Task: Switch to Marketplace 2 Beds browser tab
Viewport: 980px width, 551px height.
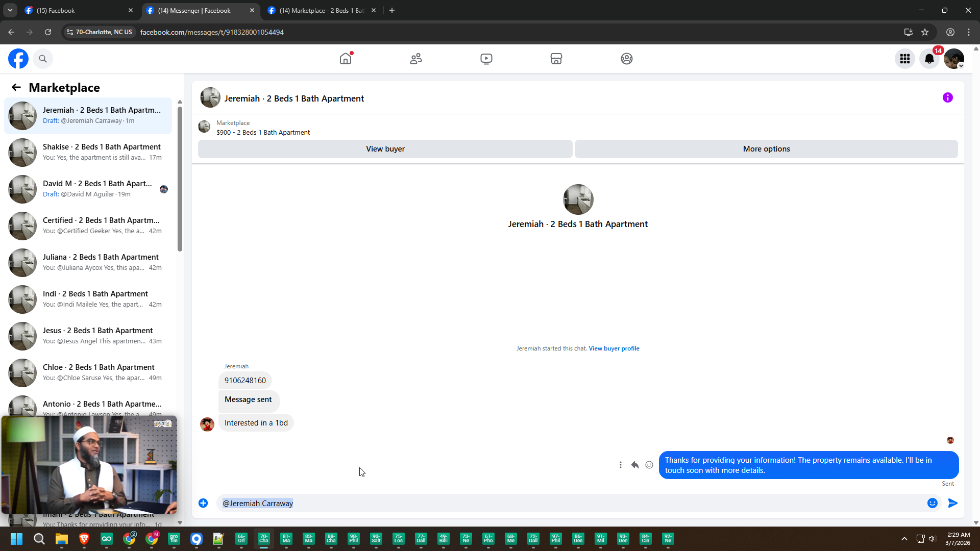Action: [322, 10]
